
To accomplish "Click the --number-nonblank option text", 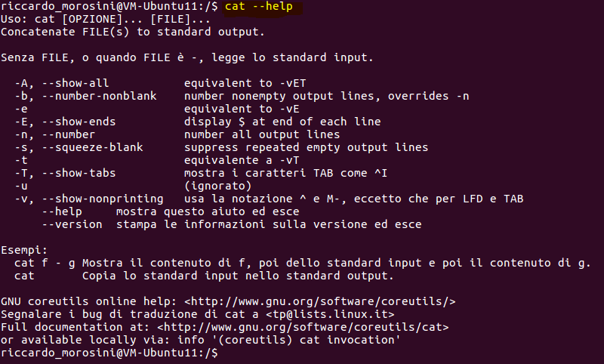I will coord(100,96).
